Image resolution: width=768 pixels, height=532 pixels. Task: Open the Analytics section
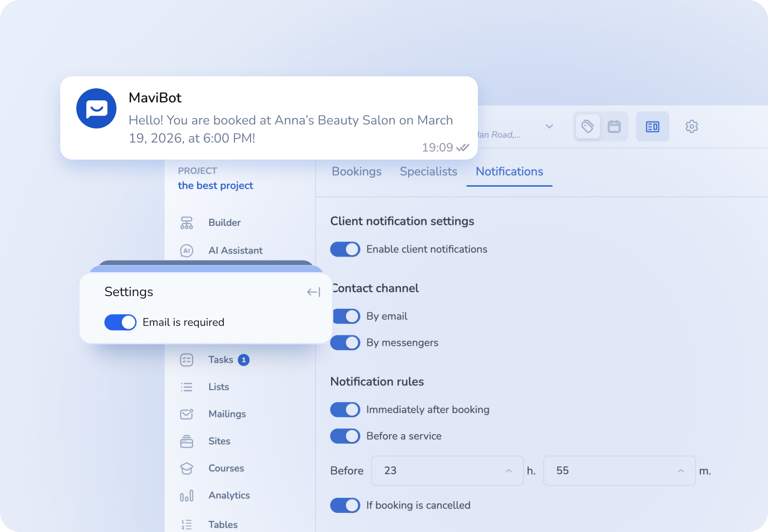coord(229,495)
